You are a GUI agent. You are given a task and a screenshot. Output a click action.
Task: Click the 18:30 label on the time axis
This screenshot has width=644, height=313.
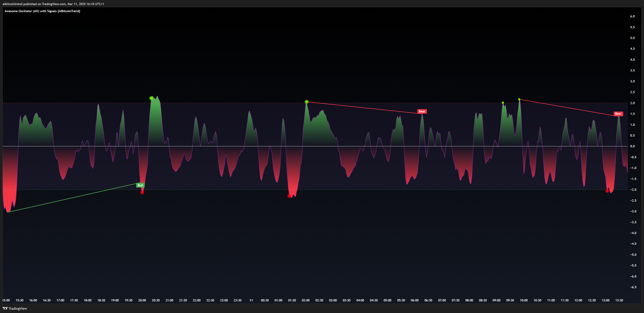click(101, 300)
